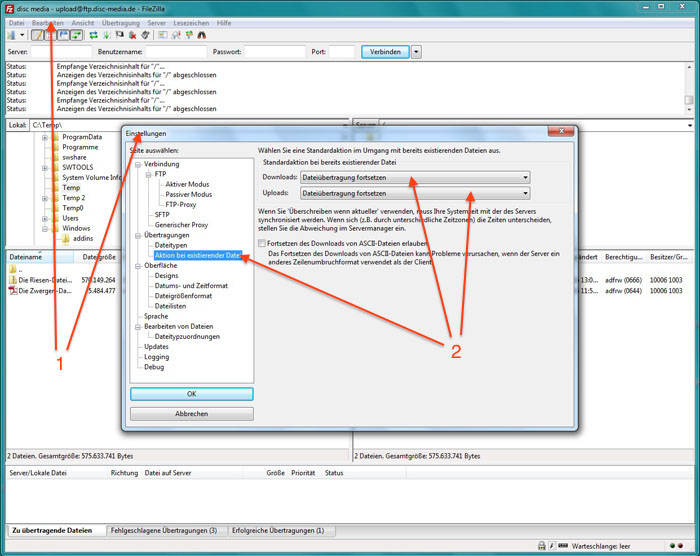
Task: Toggle the message log toolbar icon
Action: pos(38,35)
